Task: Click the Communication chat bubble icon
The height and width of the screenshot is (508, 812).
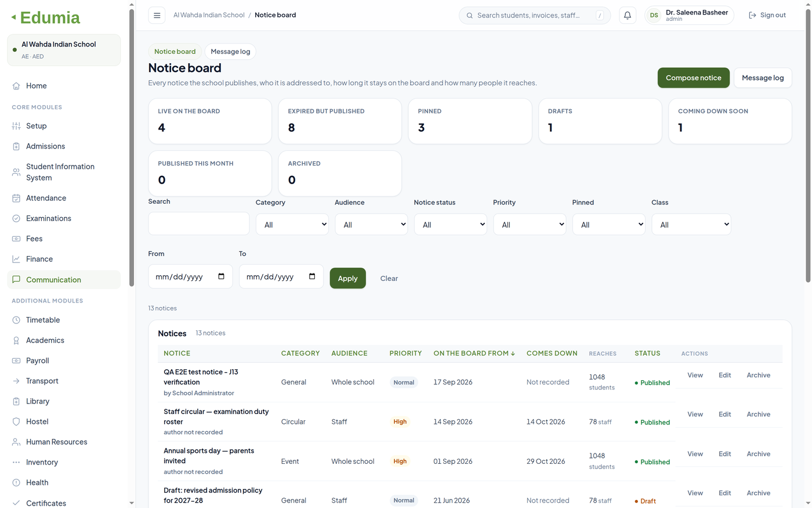Action: [x=16, y=279]
